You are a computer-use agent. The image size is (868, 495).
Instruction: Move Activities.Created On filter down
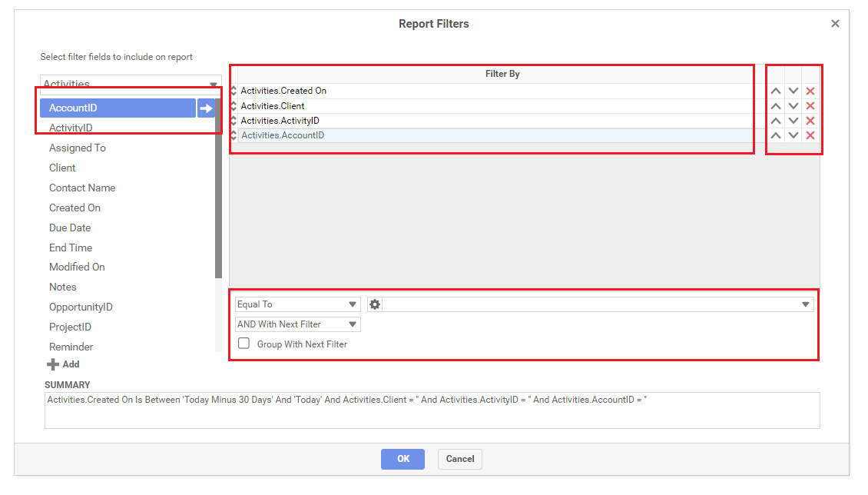coord(793,91)
